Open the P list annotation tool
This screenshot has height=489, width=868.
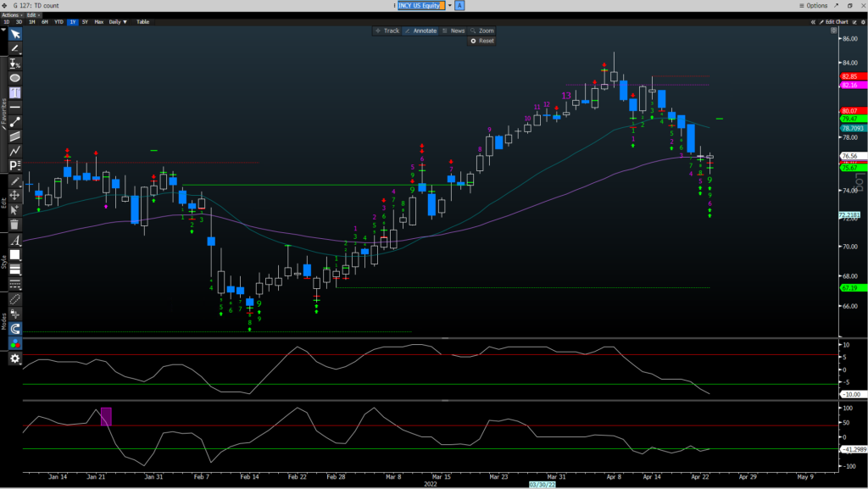pyautogui.click(x=15, y=165)
